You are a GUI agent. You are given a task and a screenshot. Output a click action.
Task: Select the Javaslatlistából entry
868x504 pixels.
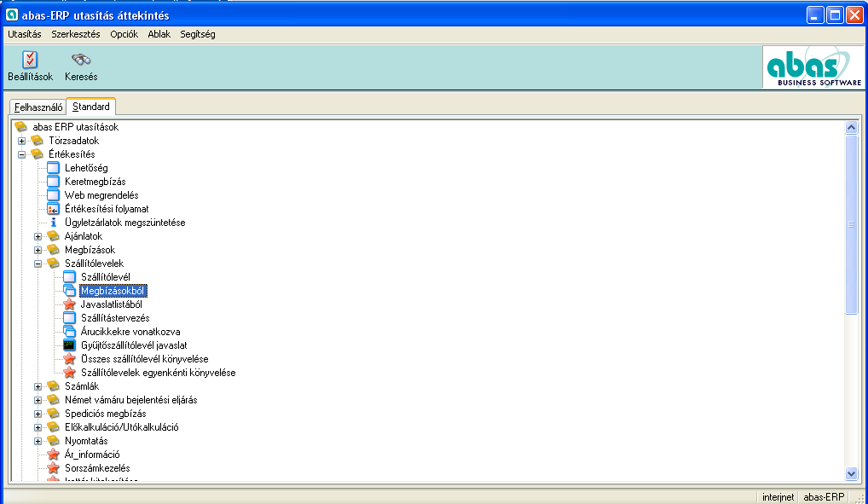pos(111,304)
